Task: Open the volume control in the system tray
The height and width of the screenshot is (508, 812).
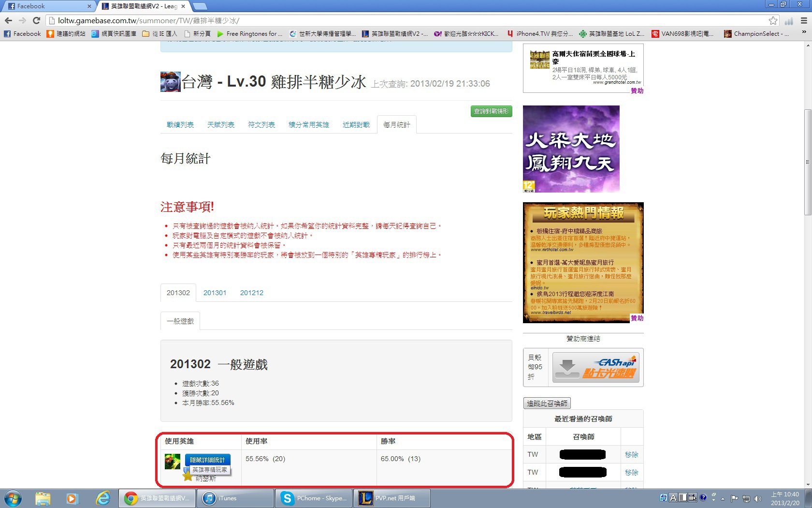Action: (x=758, y=498)
